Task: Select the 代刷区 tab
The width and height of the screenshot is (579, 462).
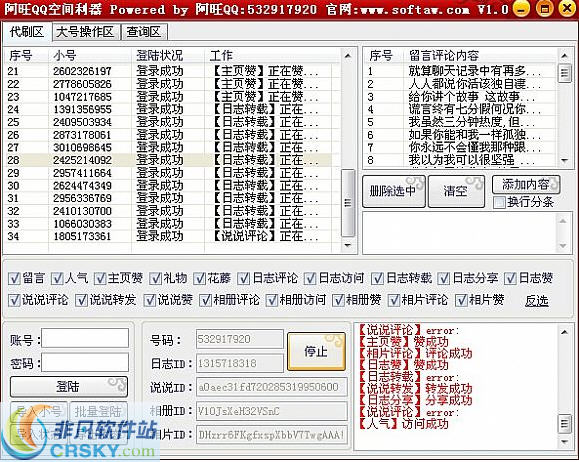Action: (27, 32)
